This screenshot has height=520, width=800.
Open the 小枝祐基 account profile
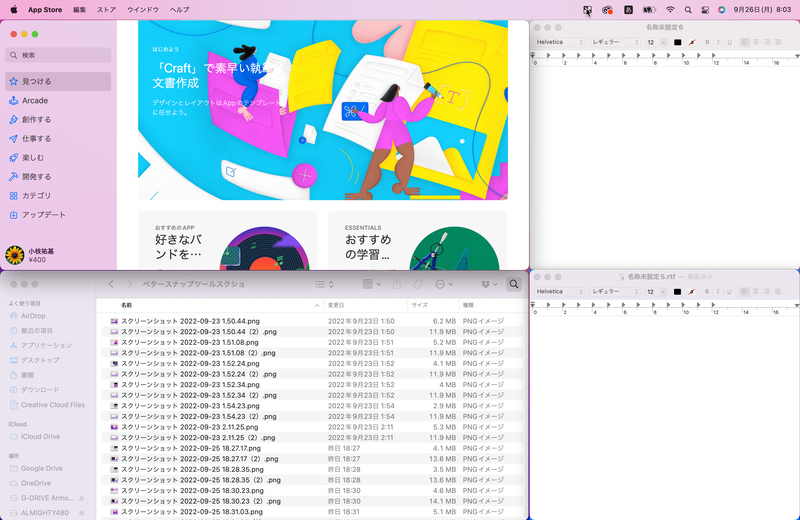(x=31, y=255)
